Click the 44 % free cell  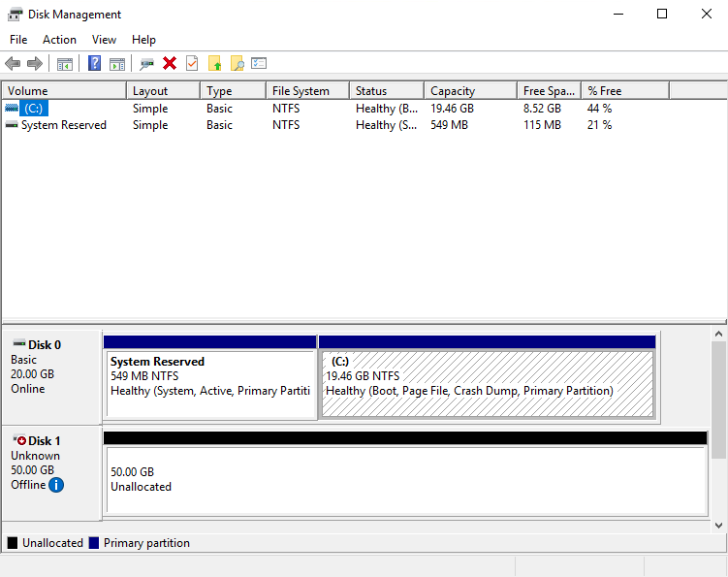(599, 109)
